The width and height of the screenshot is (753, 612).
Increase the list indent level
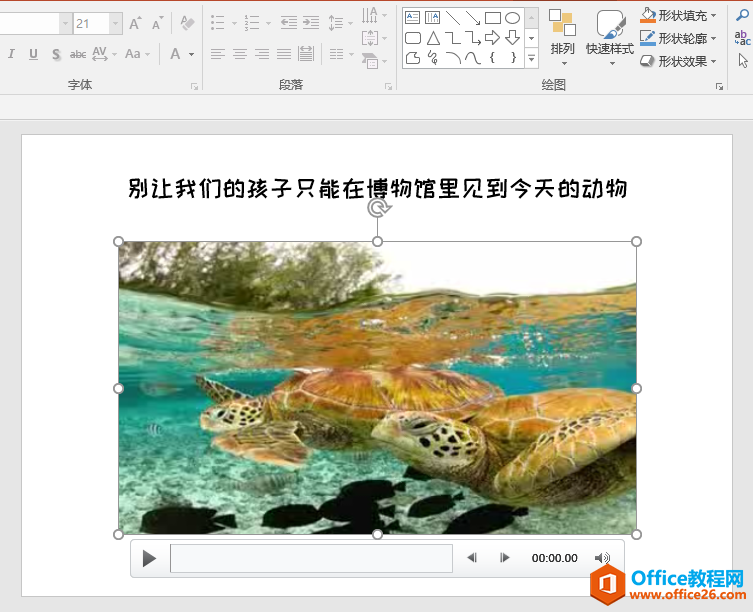click(x=311, y=23)
